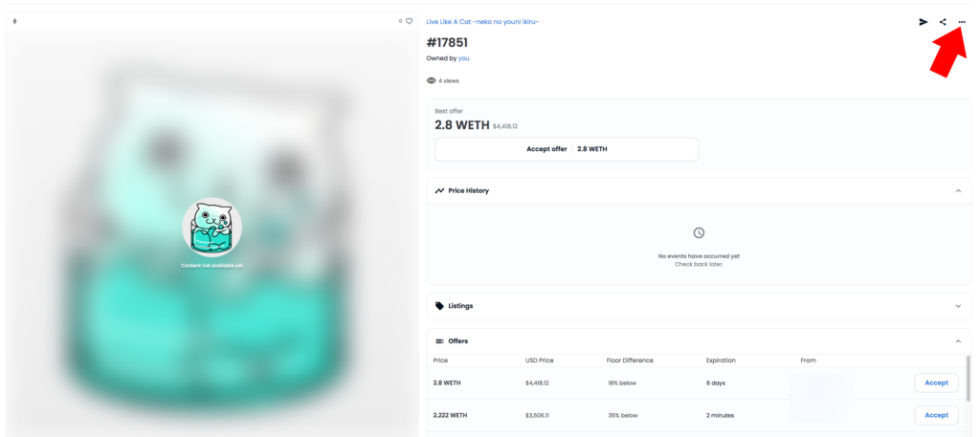Screen dimensions: 980x437
Task: Click the '35% below' floor difference cell
Action: pos(622,415)
